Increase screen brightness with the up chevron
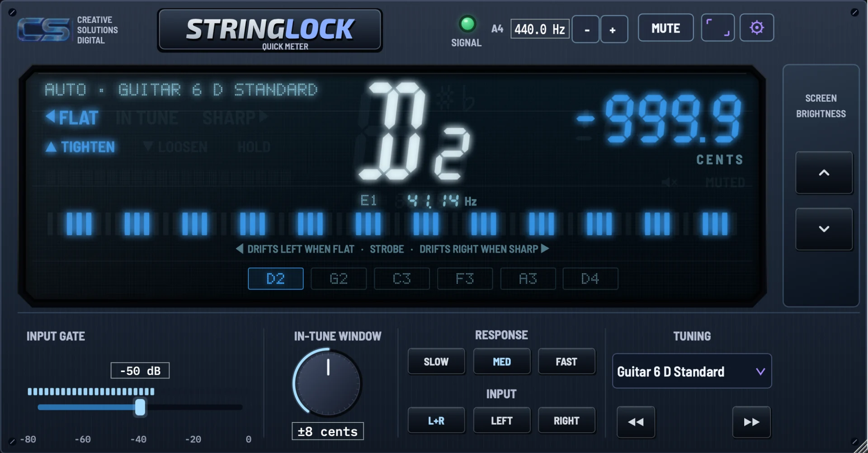 click(x=824, y=173)
